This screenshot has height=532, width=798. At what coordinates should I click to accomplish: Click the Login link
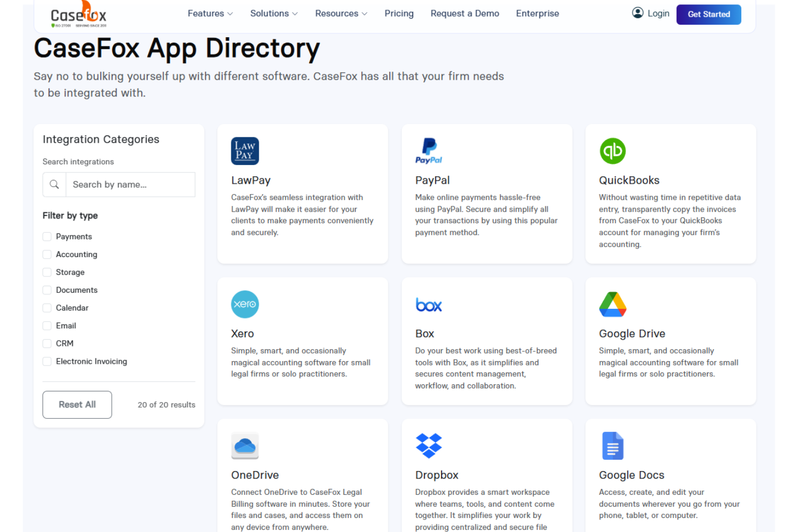click(658, 13)
